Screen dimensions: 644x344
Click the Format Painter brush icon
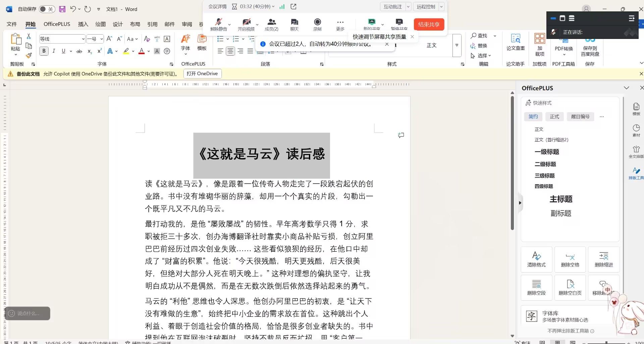pos(29,55)
